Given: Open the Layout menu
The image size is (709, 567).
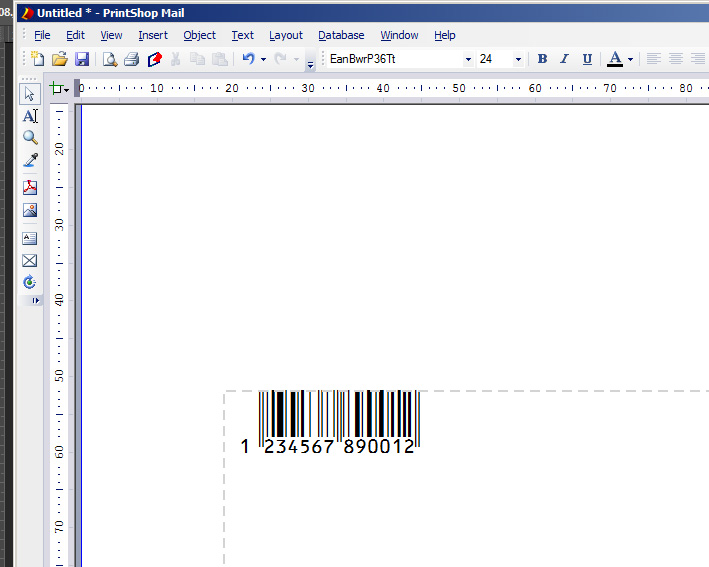Looking at the screenshot, I should pyautogui.click(x=286, y=35).
